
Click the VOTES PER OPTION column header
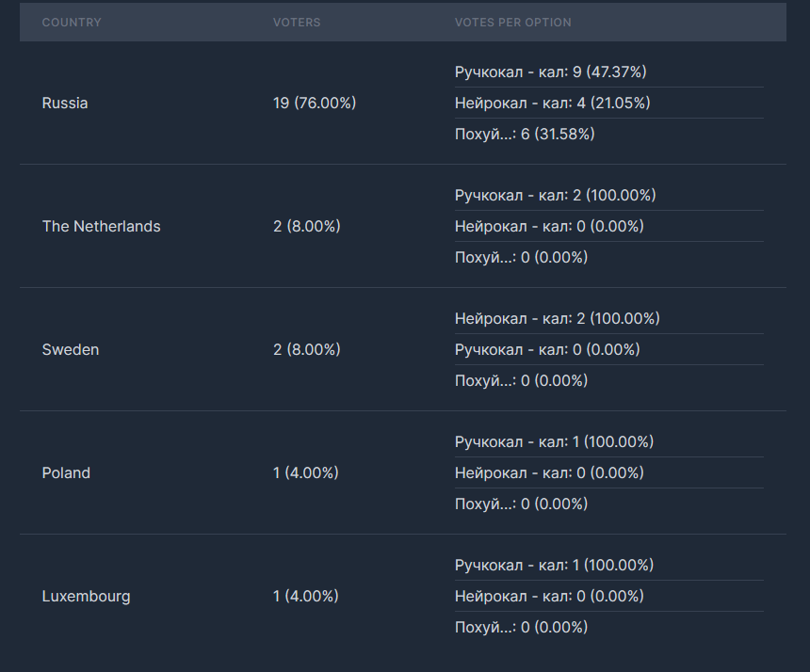pyautogui.click(x=512, y=22)
